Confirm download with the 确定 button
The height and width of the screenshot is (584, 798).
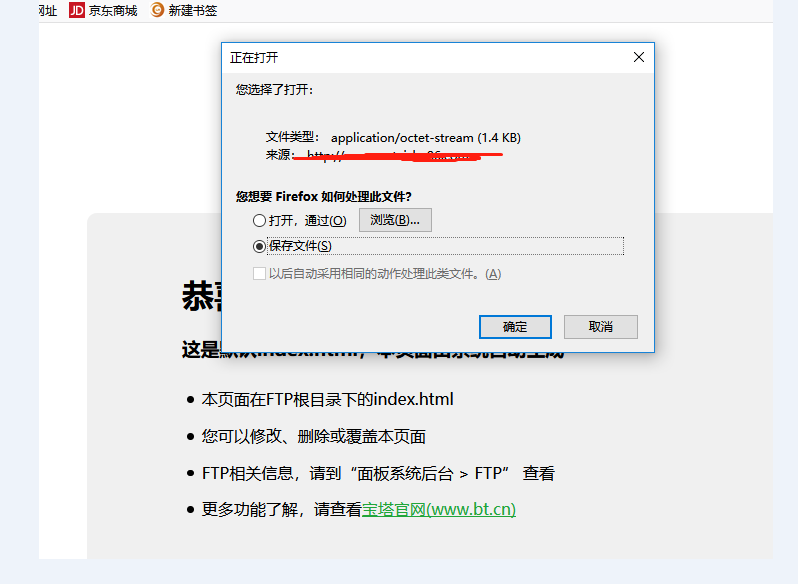515,327
